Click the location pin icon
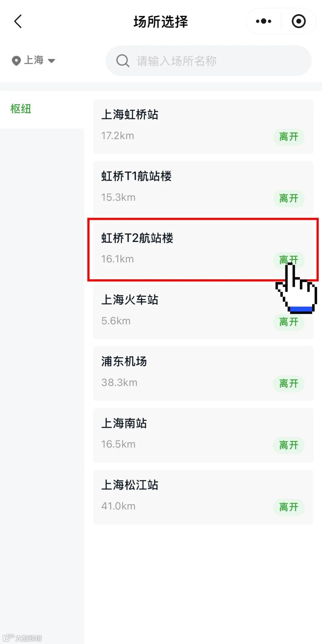322x644 pixels. pyautogui.click(x=16, y=61)
